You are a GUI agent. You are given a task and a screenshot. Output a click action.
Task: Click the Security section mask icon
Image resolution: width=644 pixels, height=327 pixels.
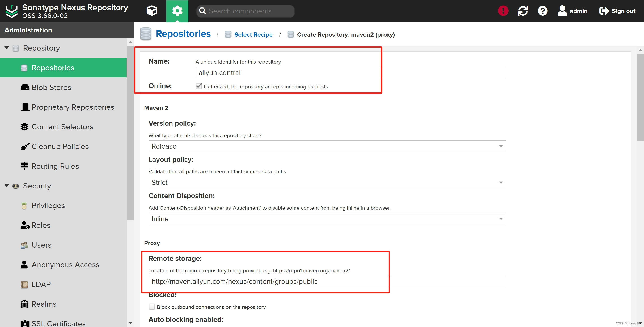(16, 186)
